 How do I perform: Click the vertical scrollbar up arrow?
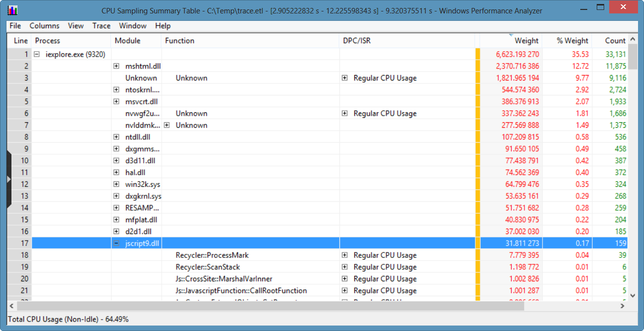click(x=633, y=40)
